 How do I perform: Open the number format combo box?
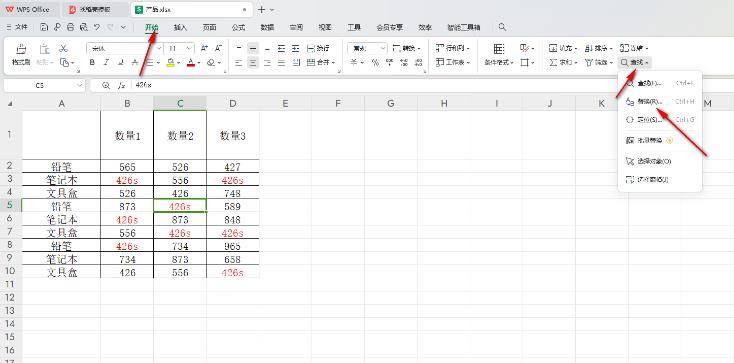tap(367, 48)
